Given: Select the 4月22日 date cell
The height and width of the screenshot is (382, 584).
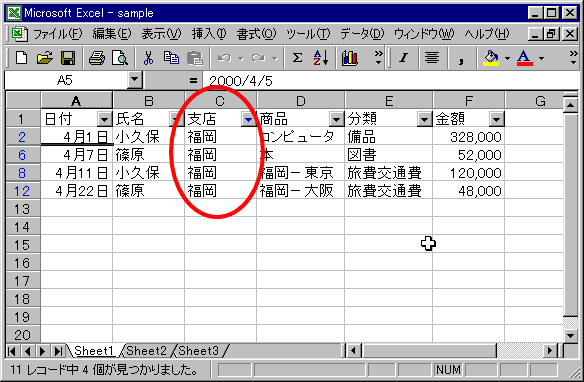Looking at the screenshot, I should [76, 191].
